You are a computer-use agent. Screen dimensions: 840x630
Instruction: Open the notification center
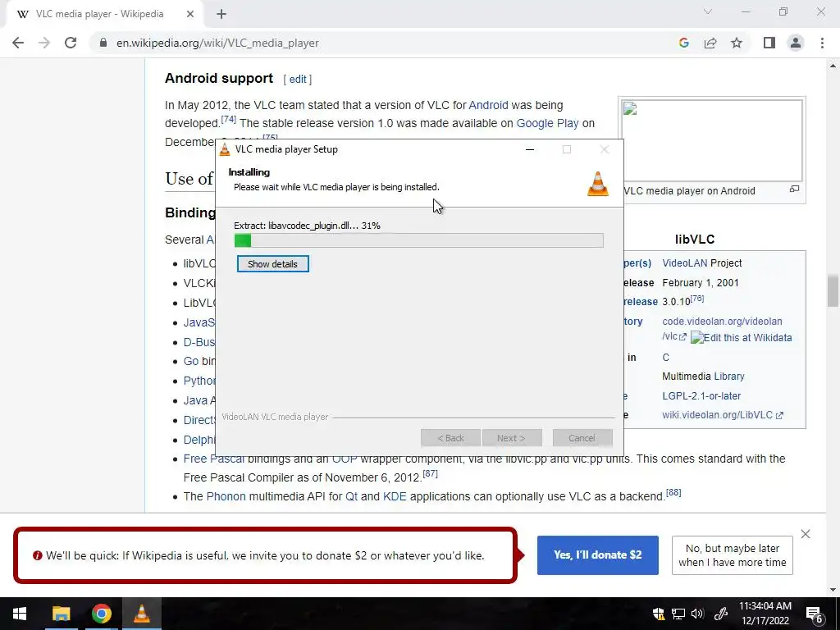815,614
